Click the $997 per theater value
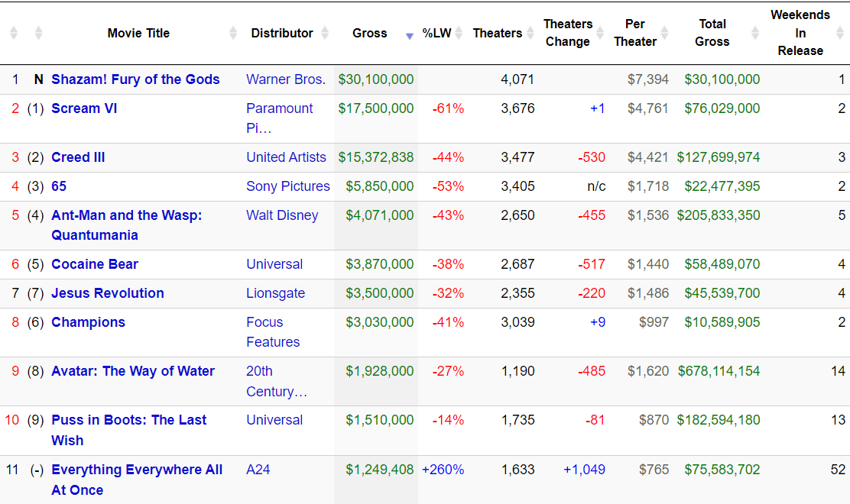Image resolution: width=850 pixels, height=504 pixels. (654, 323)
